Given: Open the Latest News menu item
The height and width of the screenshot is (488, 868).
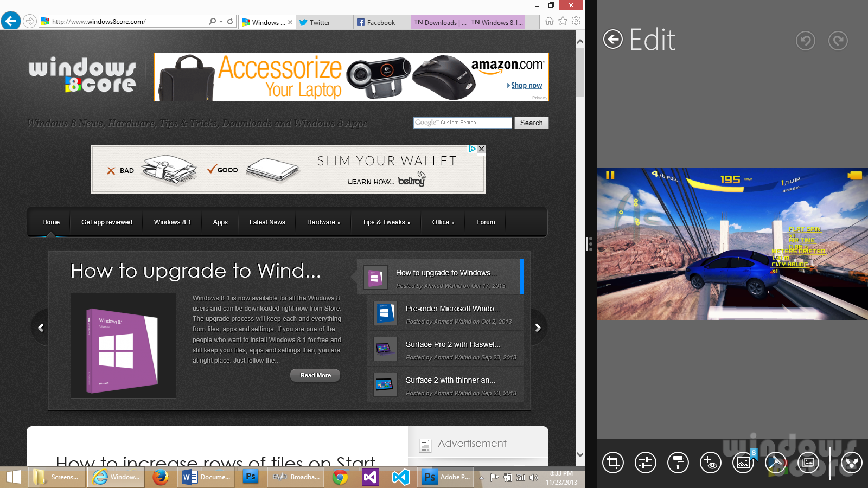Looking at the screenshot, I should coord(267,222).
